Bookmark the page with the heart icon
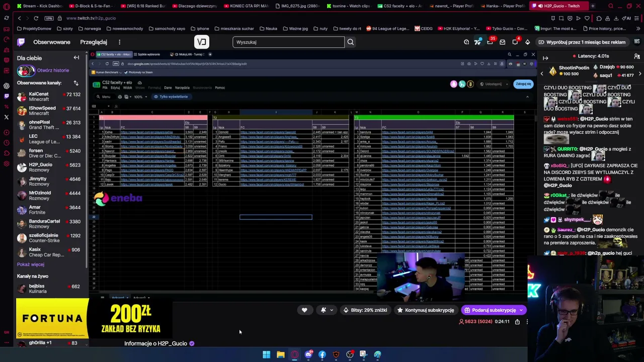Viewport: 644px width, 362px height. [x=588, y=18]
